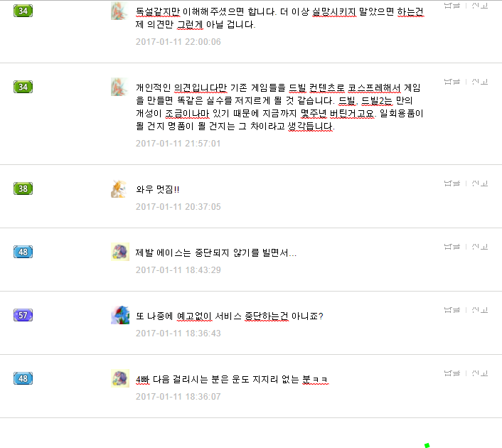This screenshot has height=448, width=502.
Task: Click the level 38 badge beside 와우 멋짐!! comment
Action: tap(23, 188)
